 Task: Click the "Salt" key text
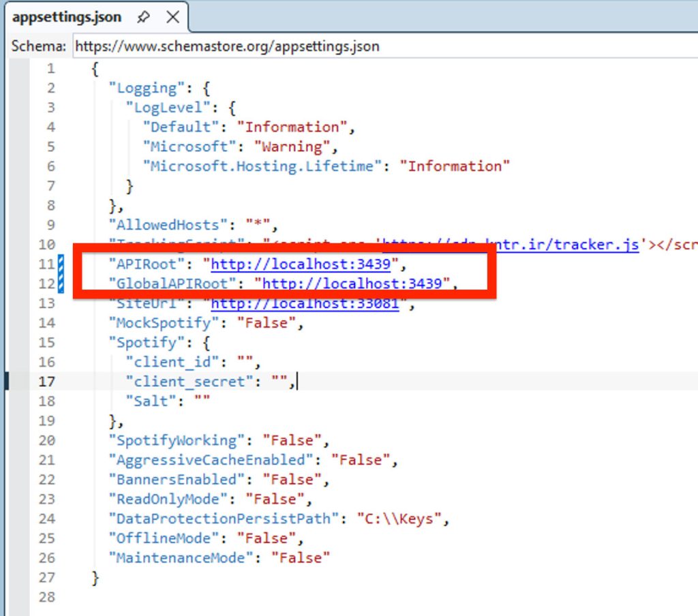pyautogui.click(x=151, y=401)
